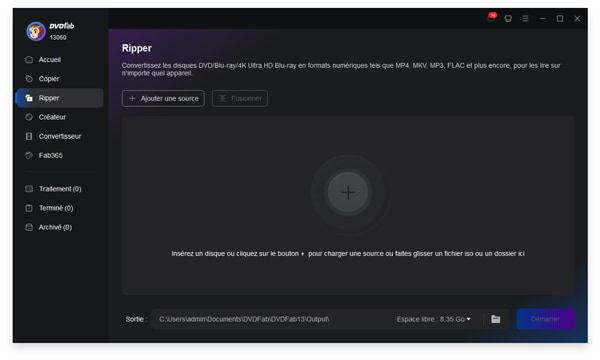Click the Archivé box icon

click(x=29, y=227)
